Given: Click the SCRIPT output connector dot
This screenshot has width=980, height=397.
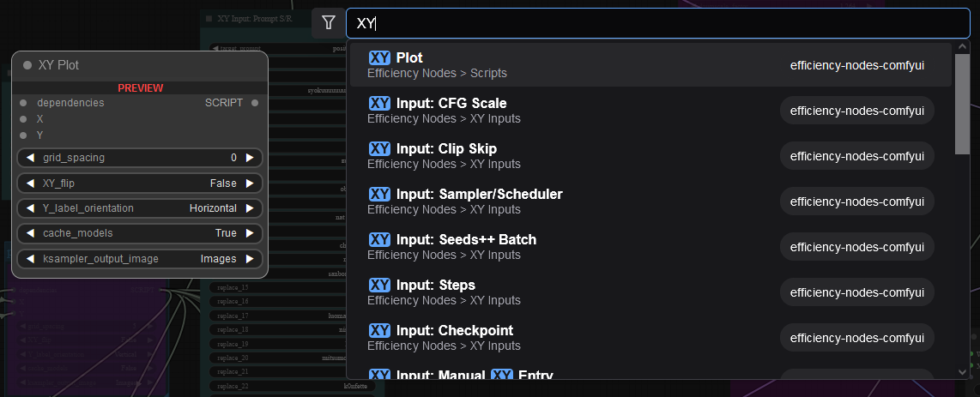Looking at the screenshot, I should (254, 103).
